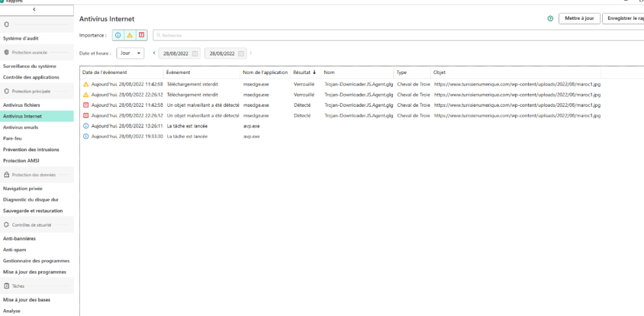
Task: Open the Jour period dropdown
Action: coord(130,53)
